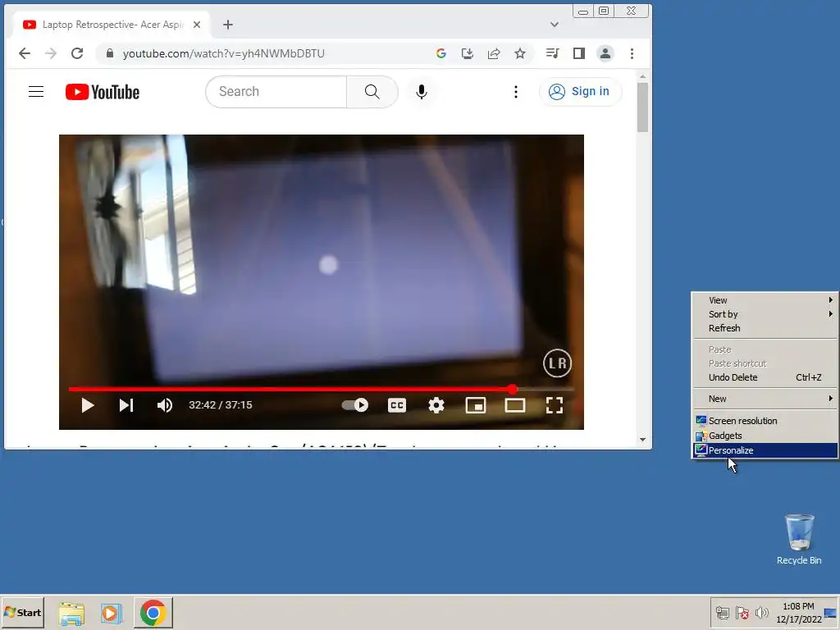This screenshot has width=840, height=630.
Task: Click the page scrollbar up arrow
Action: (x=643, y=77)
